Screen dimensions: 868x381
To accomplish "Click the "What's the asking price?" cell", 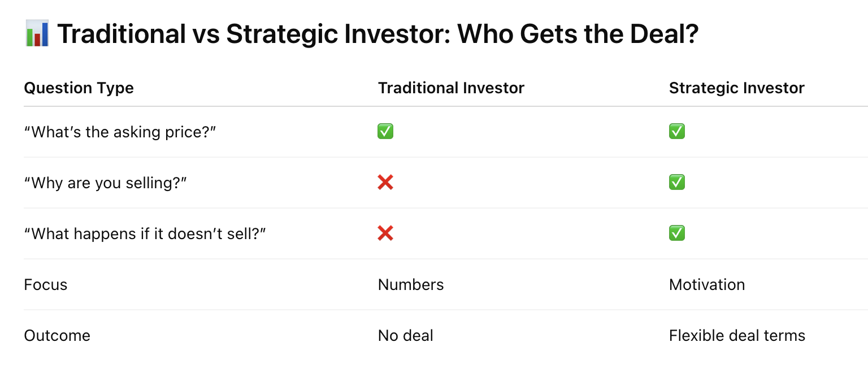I will coord(120,132).
